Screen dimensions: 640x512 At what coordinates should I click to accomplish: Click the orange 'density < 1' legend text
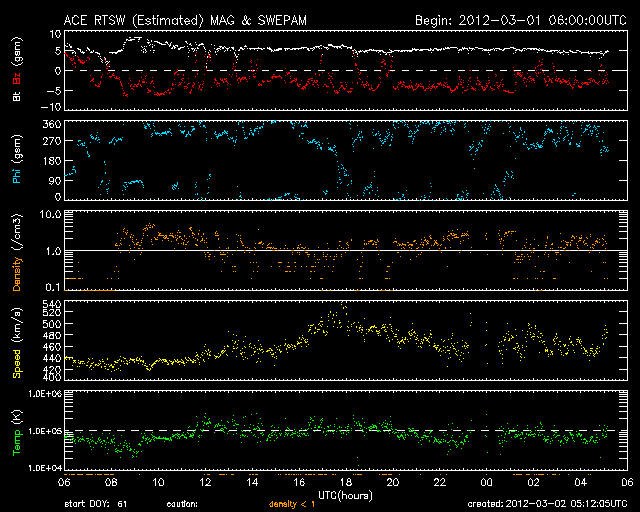pyautogui.click(x=292, y=504)
